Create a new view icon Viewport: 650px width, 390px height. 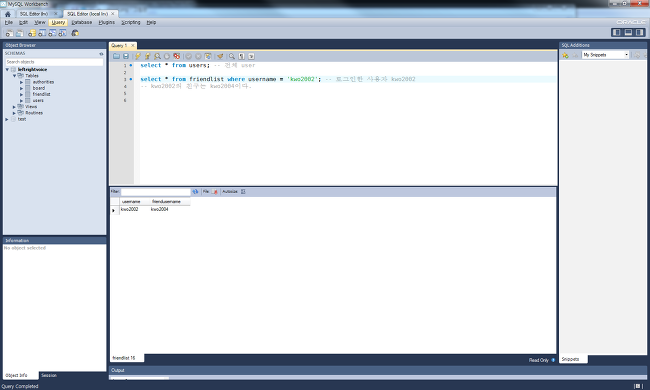tap(52, 33)
